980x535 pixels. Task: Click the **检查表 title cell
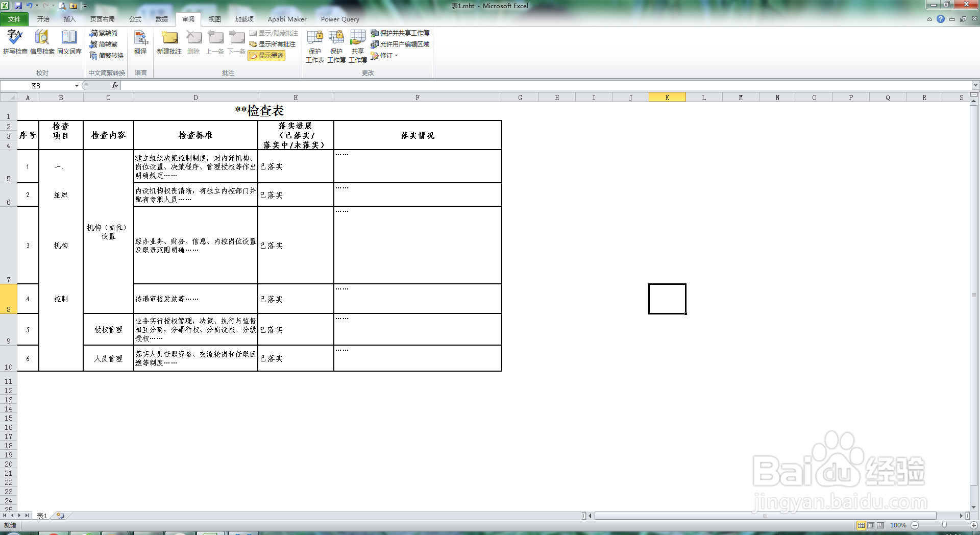coord(259,110)
